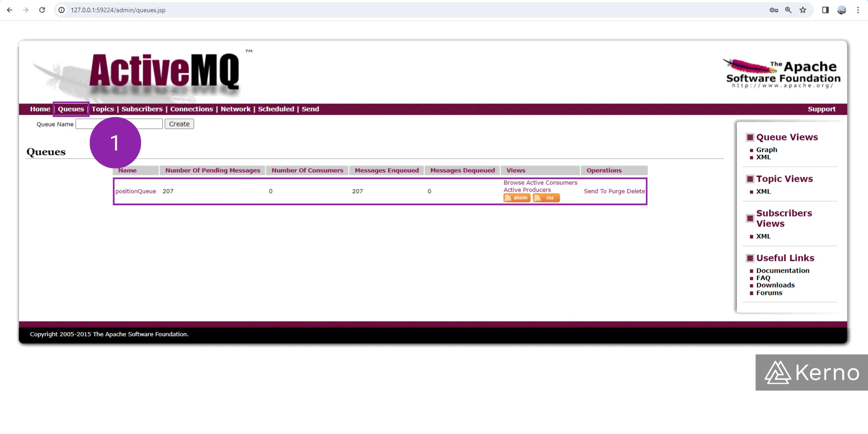Image resolution: width=868 pixels, height=434 pixels.
Task: Click the ActiveMQ logo
Action: [x=164, y=71]
